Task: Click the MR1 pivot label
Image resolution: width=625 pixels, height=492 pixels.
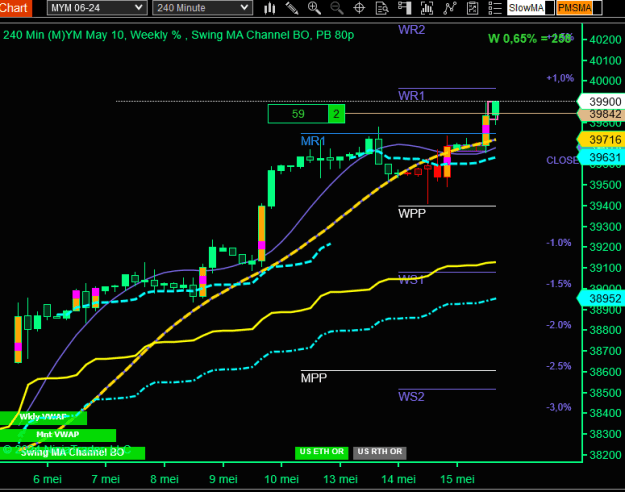Action: tap(313, 141)
